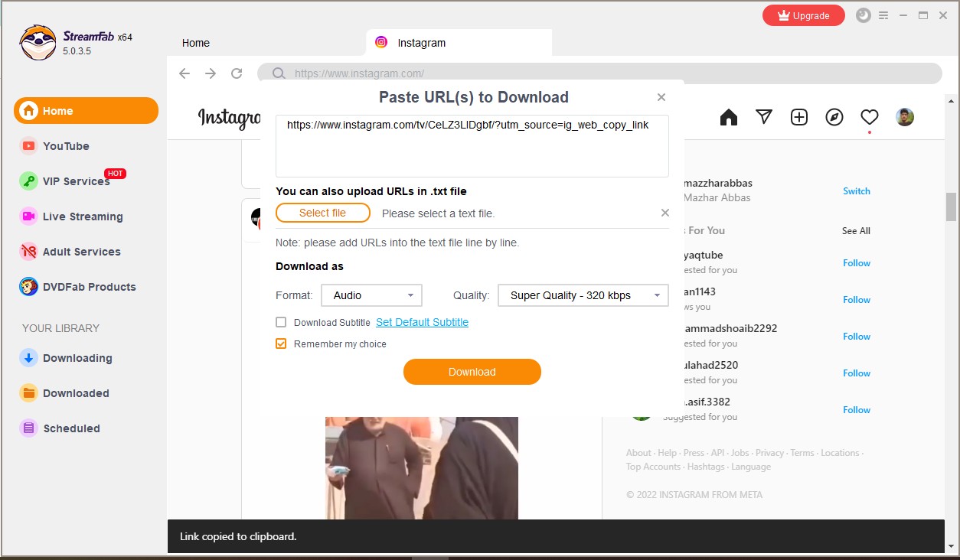Switch to the Instagram tab
This screenshot has width=960, height=560.
(459, 43)
